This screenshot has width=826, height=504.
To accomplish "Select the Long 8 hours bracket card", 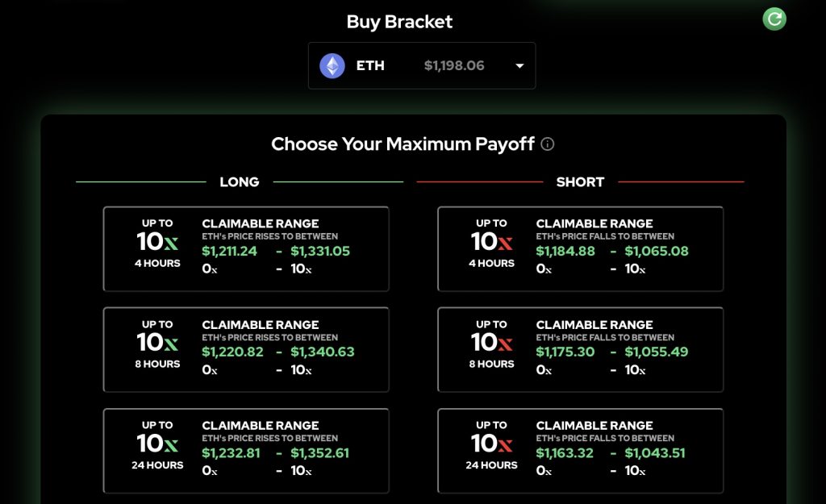I will click(246, 350).
